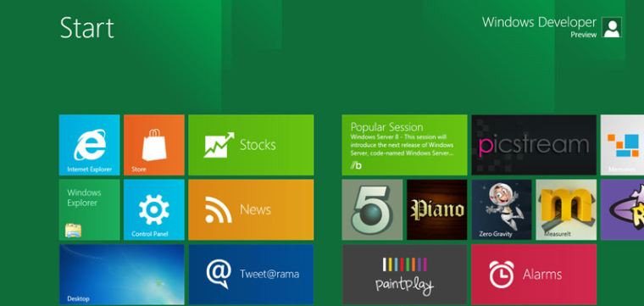
Task: Open the Control Panel gear tile
Action: (154, 209)
